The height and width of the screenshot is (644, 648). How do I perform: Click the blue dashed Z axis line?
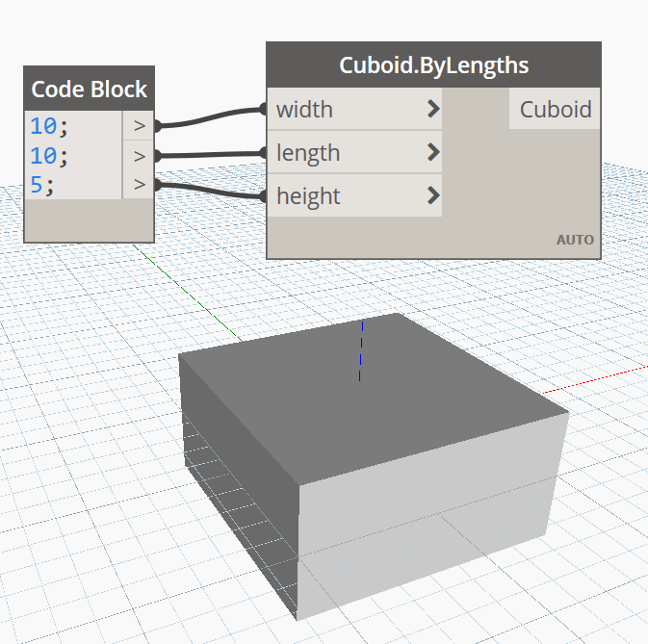pos(361,351)
